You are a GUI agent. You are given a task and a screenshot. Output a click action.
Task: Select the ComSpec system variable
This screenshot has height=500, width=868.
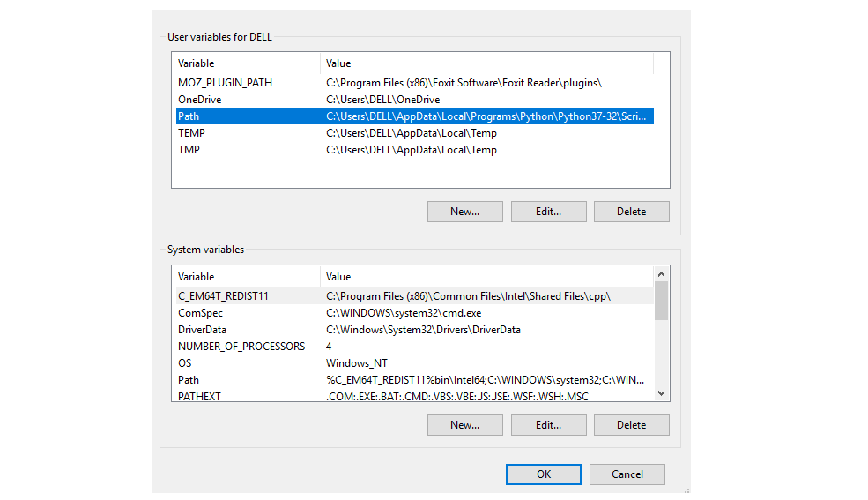pyautogui.click(x=415, y=313)
